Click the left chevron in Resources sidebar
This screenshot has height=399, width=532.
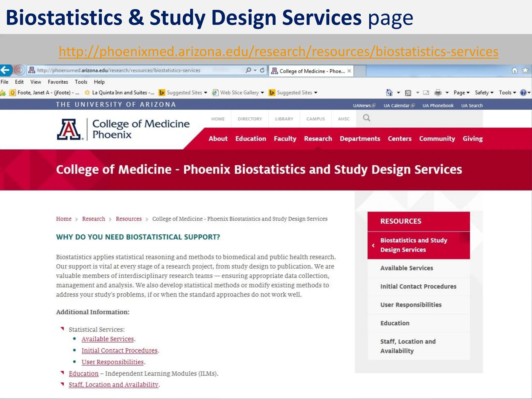click(373, 245)
